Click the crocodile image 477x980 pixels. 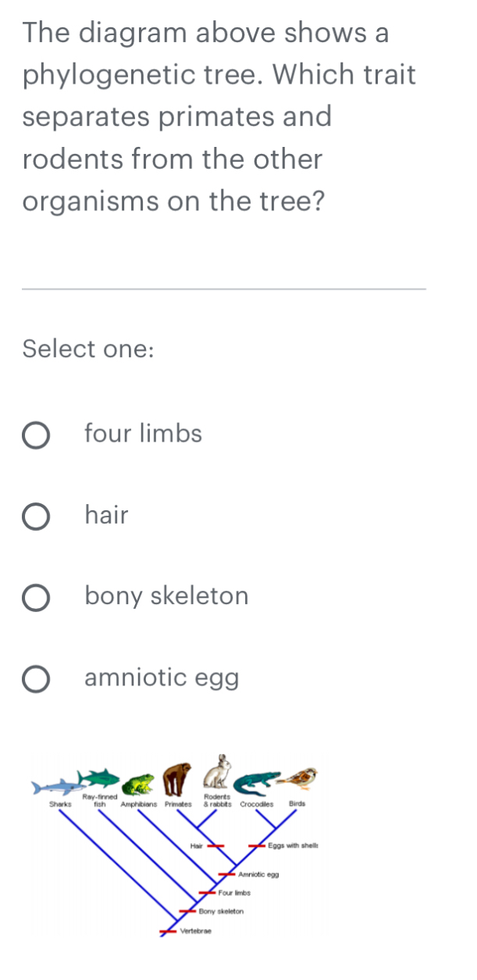(x=258, y=781)
